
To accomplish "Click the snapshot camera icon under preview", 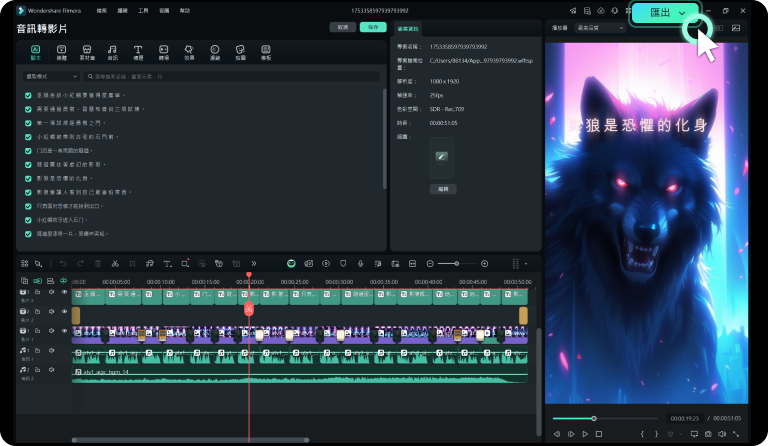I will click(x=708, y=434).
